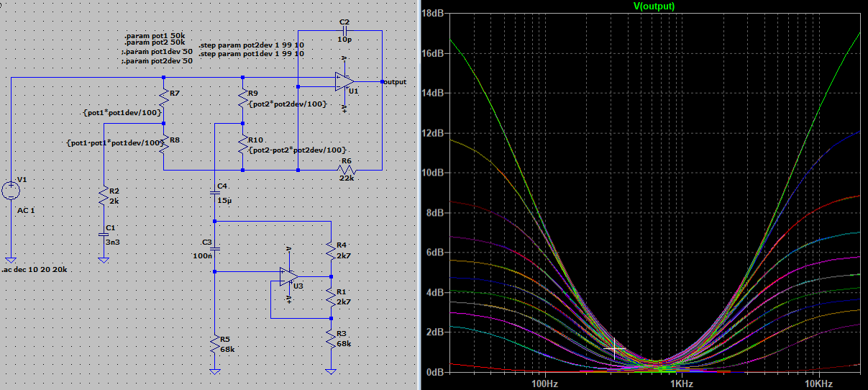Click the 2k7 value of R1

point(343,302)
